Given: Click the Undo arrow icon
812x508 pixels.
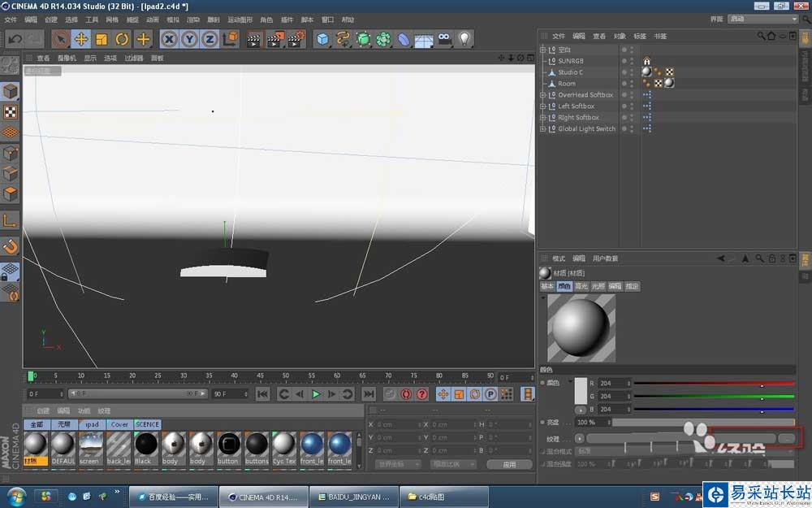Looking at the screenshot, I should coord(15,38).
